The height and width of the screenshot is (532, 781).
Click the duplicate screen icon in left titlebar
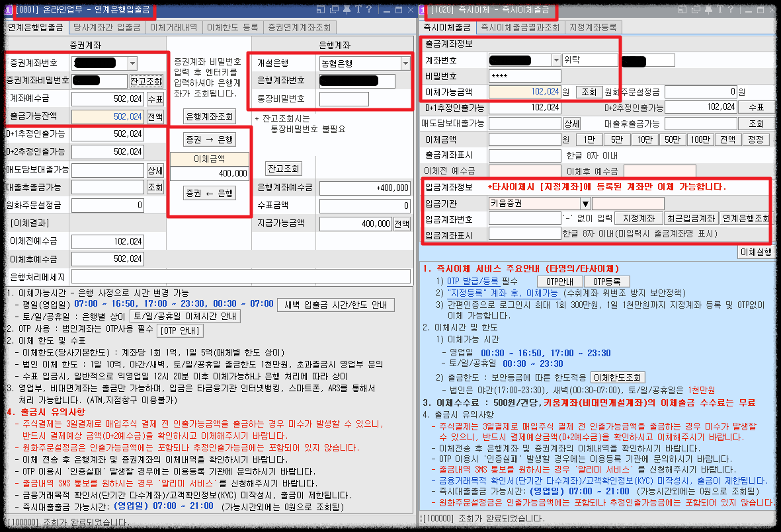[333, 9]
